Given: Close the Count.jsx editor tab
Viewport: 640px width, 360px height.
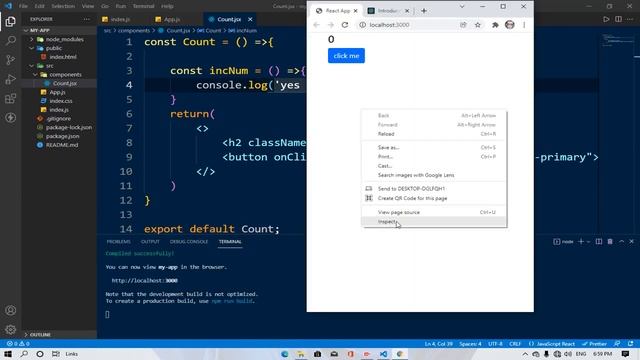Looking at the screenshot, I should 250,19.
